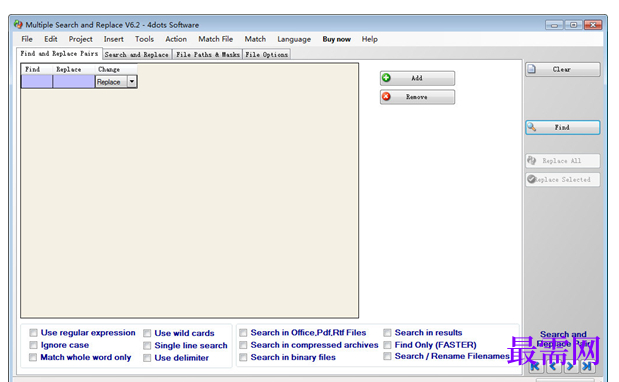Viewport: 619px width, 382px height.
Task: Check Search in binary files
Action: tap(243, 357)
